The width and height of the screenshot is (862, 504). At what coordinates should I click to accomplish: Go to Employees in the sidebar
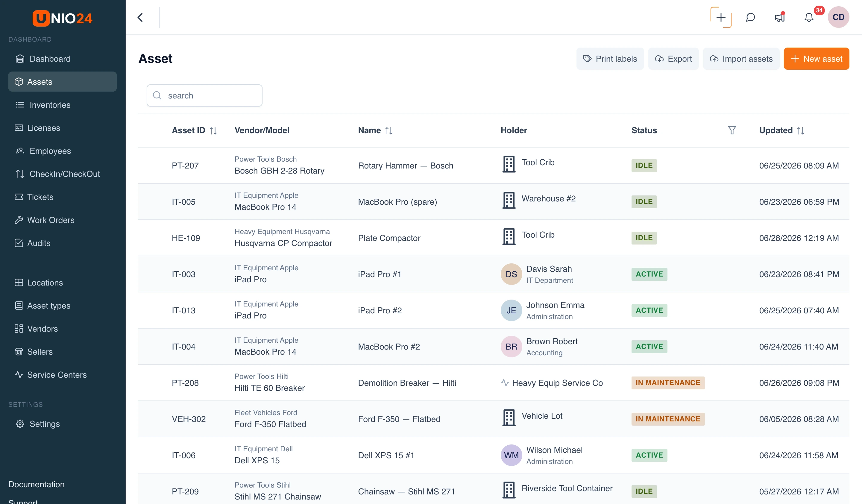tap(62, 151)
